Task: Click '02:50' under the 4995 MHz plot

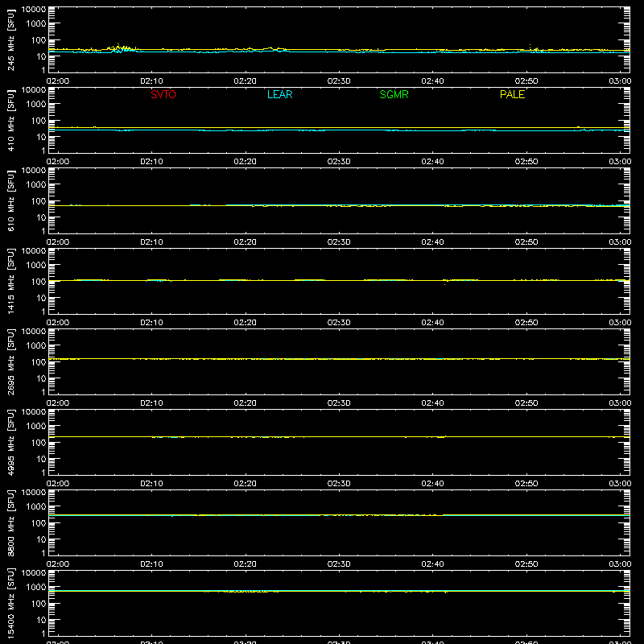Action: 526,484
